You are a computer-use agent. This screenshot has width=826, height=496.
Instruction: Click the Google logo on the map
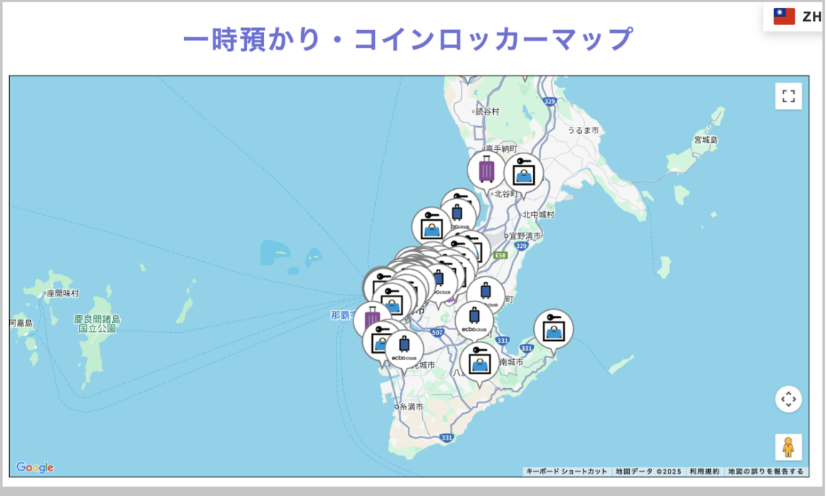[35, 467]
